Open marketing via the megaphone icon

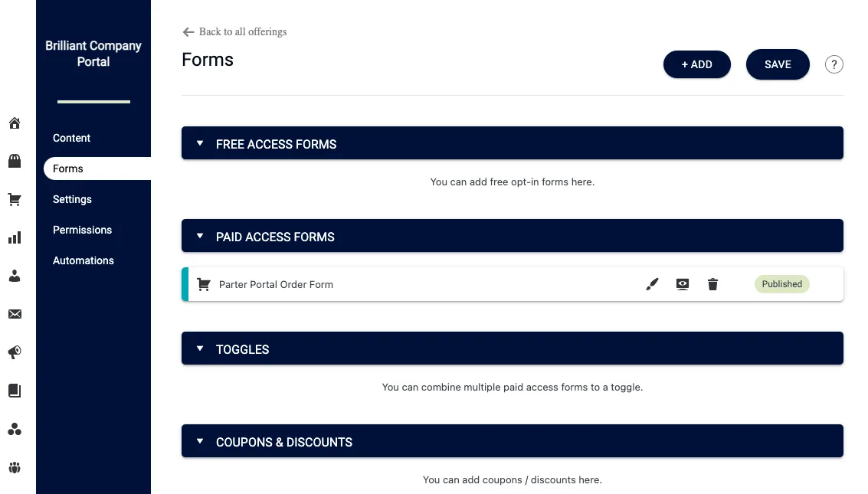[x=15, y=352]
